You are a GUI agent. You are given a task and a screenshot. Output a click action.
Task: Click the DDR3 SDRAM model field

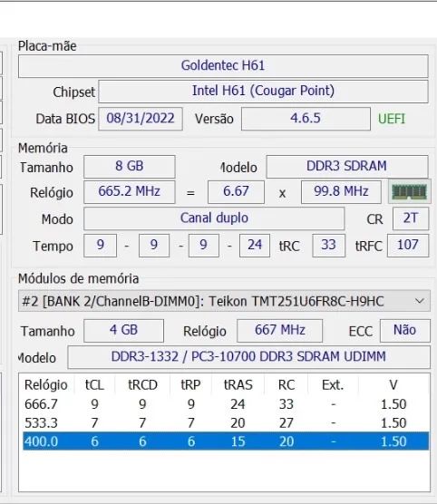[347, 167]
